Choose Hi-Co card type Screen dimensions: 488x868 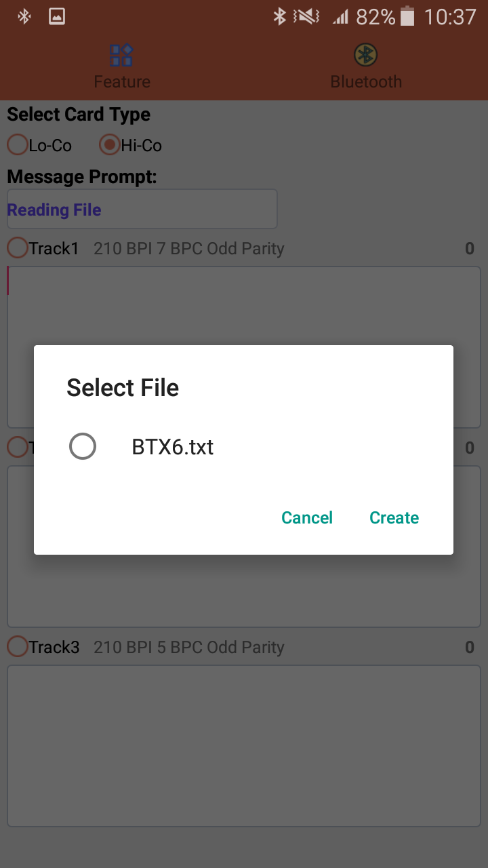[110, 145]
